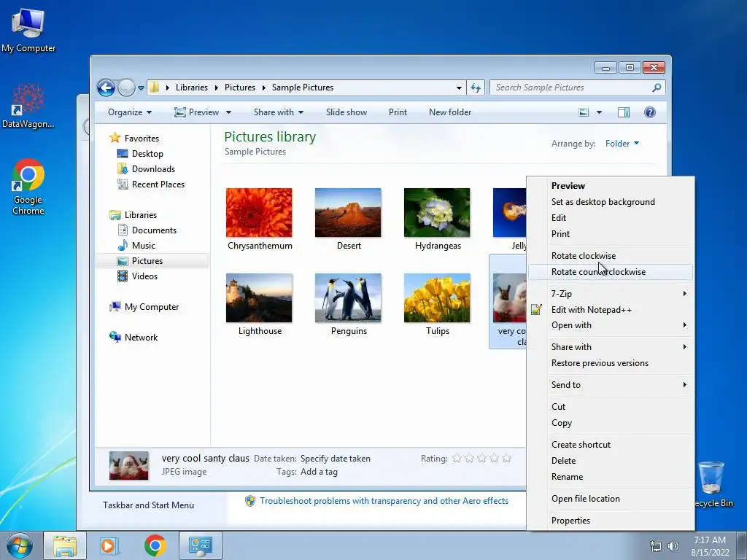Set rating to the first star

point(457,458)
